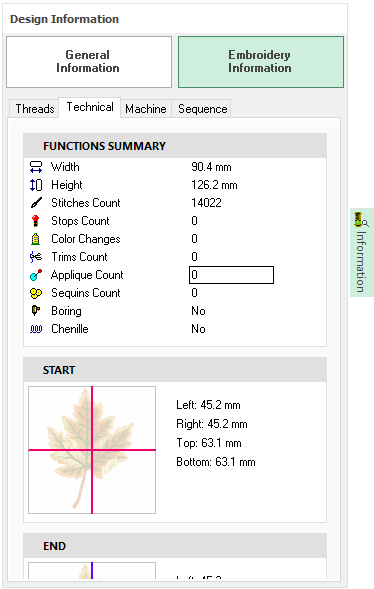
Task: Open the Machine tab
Action: tap(146, 109)
